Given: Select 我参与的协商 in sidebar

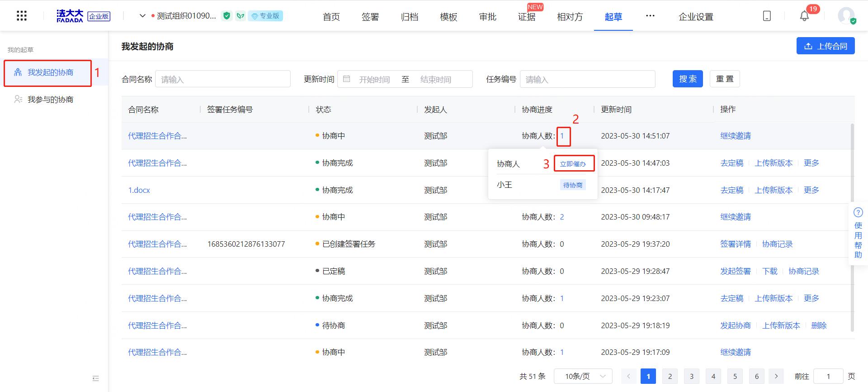Looking at the screenshot, I should pos(50,100).
